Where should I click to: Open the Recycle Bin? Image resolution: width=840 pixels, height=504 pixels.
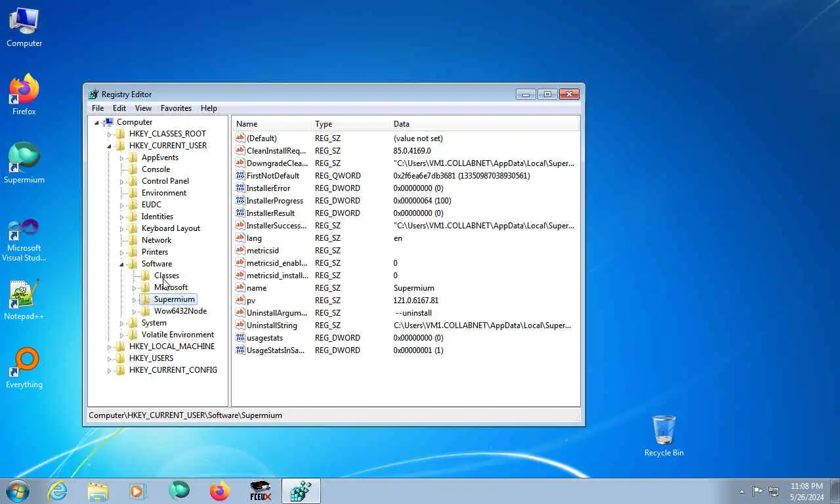(664, 436)
